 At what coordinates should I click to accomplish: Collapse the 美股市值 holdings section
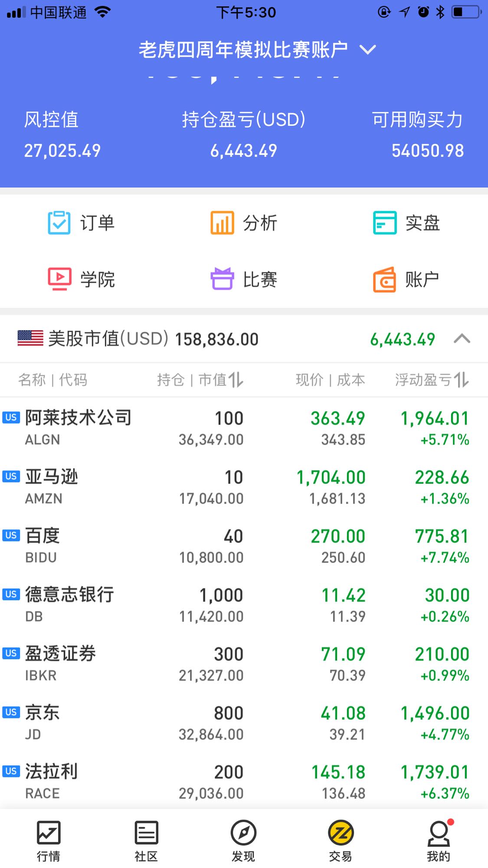pyautogui.click(x=462, y=339)
